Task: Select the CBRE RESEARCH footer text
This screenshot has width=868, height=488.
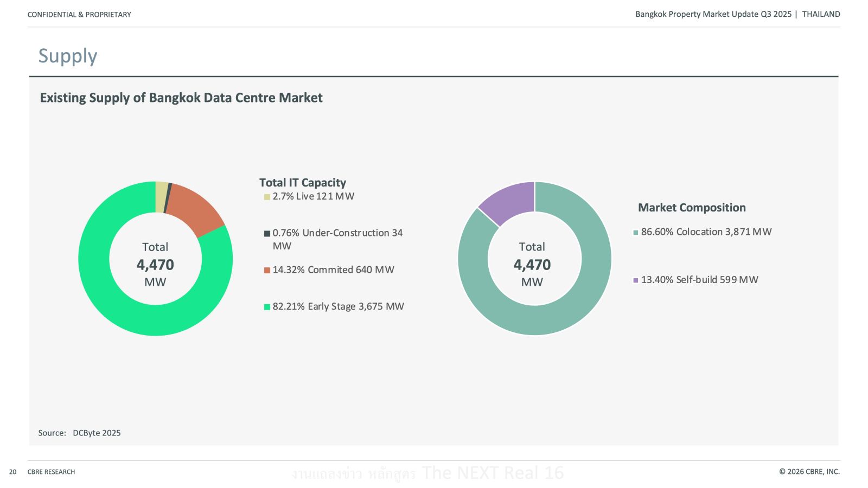Action: pyautogui.click(x=51, y=472)
